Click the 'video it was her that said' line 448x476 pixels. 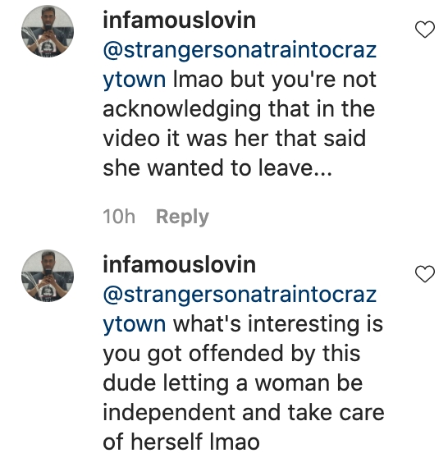pos(235,139)
